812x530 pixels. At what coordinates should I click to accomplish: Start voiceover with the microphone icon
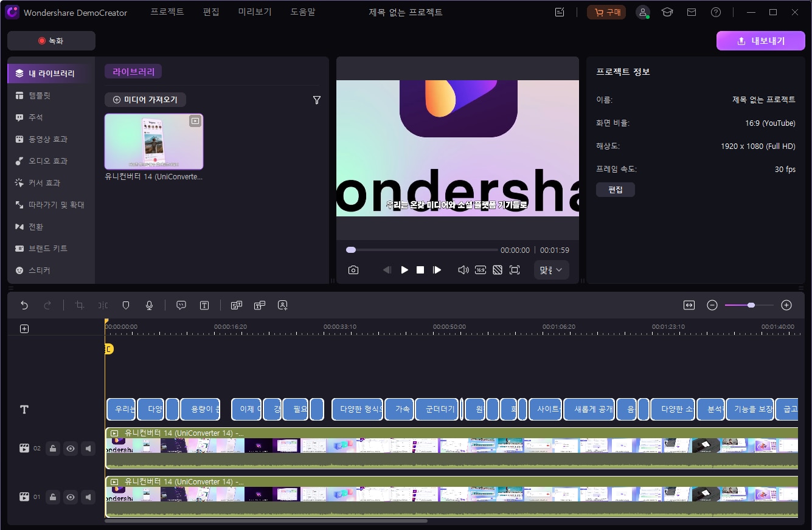tap(149, 306)
